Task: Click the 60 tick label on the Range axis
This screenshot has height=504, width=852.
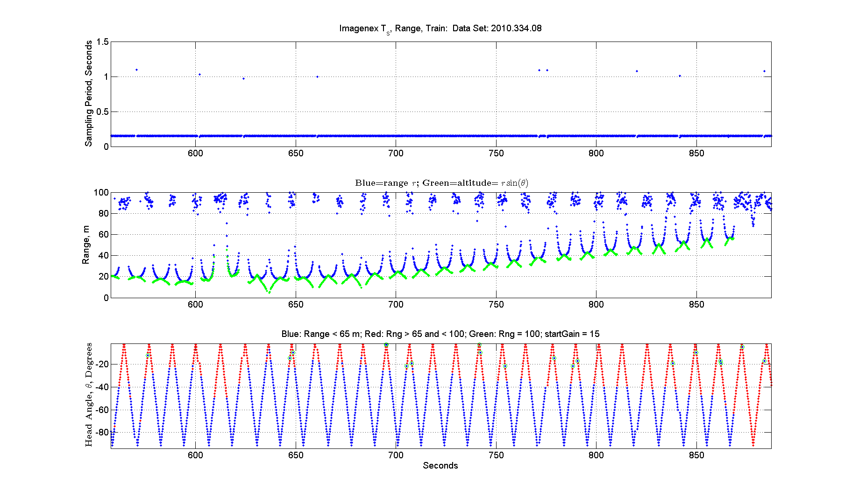Action: click(104, 234)
